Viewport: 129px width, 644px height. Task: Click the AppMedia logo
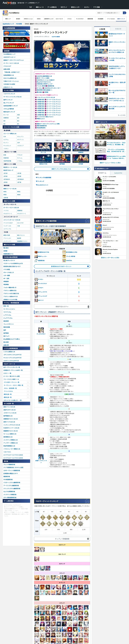tap(9, 3)
